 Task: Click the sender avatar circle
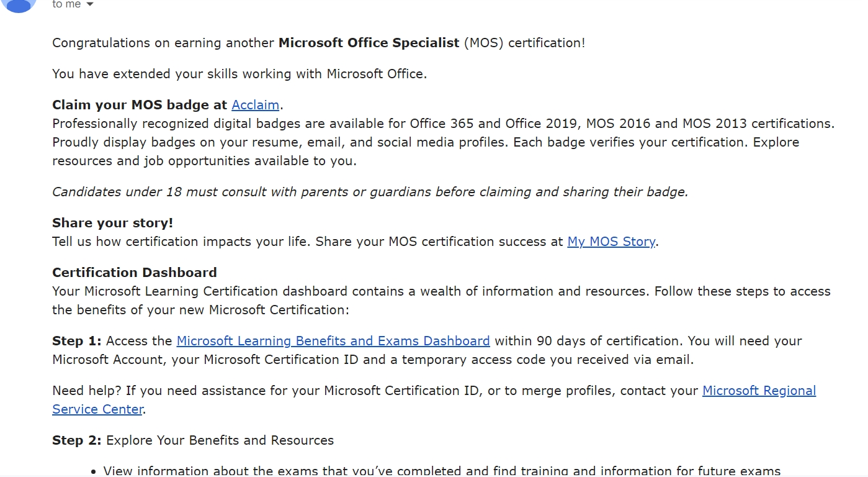[x=19, y=4]
